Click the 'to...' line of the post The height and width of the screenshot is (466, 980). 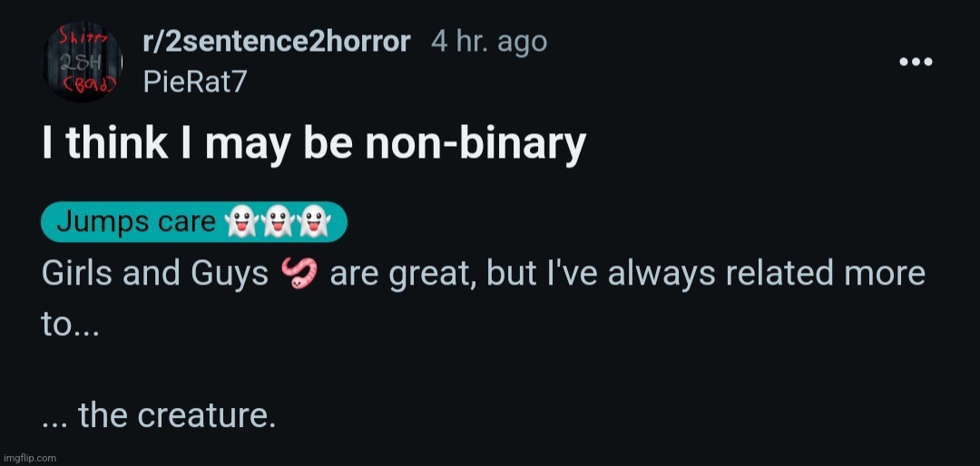coord(70,326)
